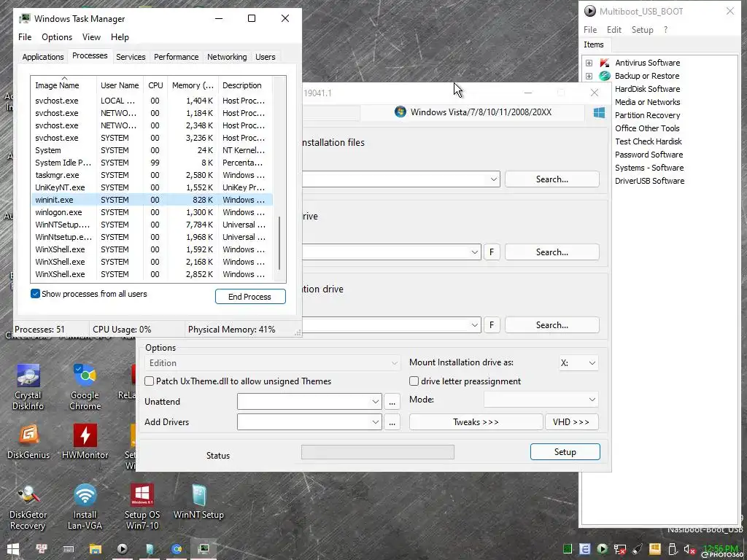The width and height of the screenshot is (747, 560).
Task: Click green chip tray icon
Action: (568, 550)
